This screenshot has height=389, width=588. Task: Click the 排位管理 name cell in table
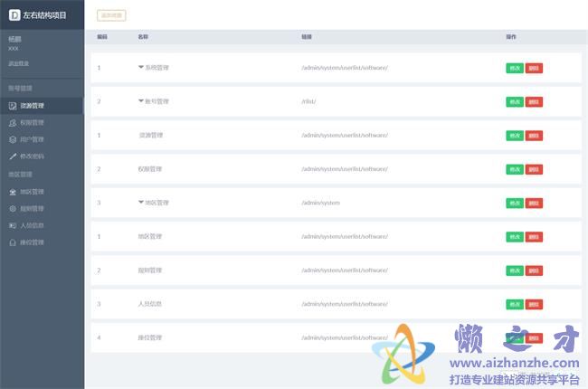click(150, 337)
